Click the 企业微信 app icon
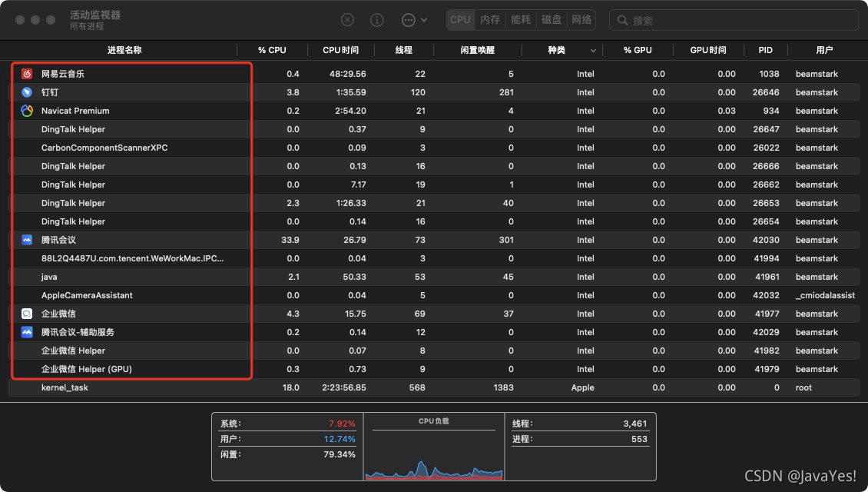This screenshot has width=868, height=492. point(27,314)
